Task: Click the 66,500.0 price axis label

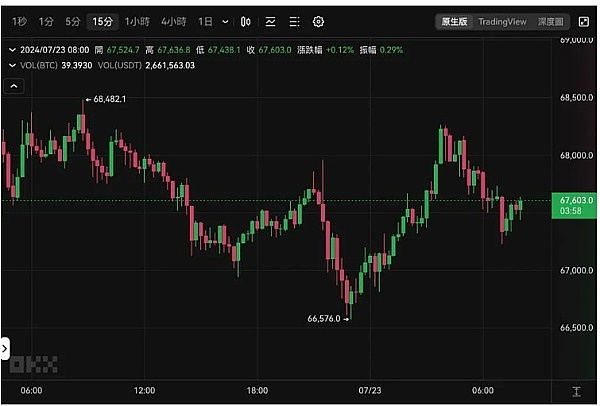Action: (576, 328)
